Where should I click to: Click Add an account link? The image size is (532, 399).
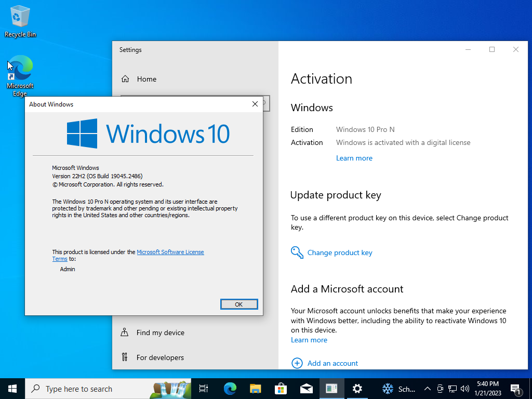tap(332, 363)
